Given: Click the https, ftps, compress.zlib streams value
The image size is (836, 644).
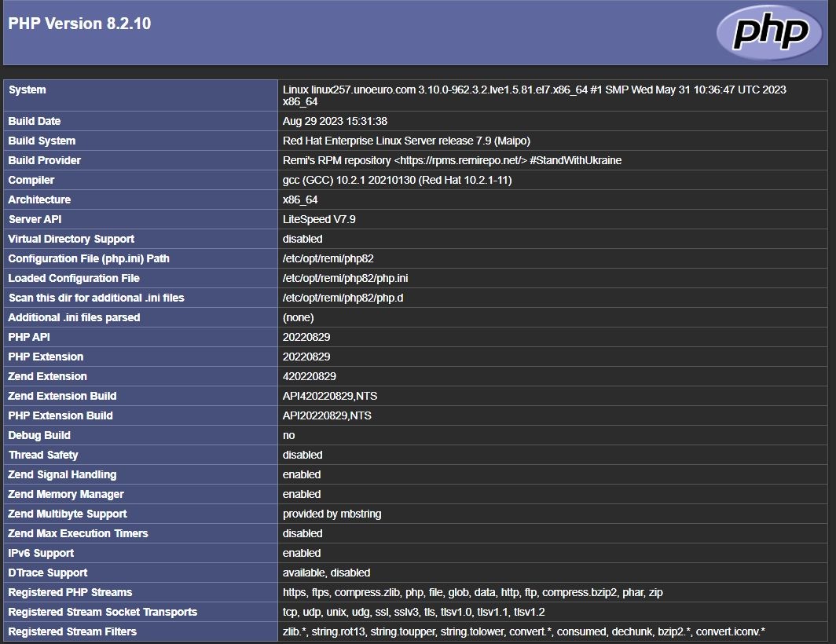Looking at the screenshot, I should point(473,592).
